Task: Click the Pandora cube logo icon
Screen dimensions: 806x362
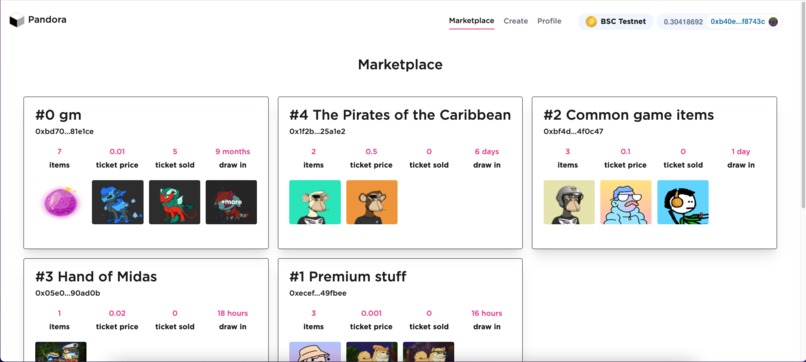Action: (17, 21)
